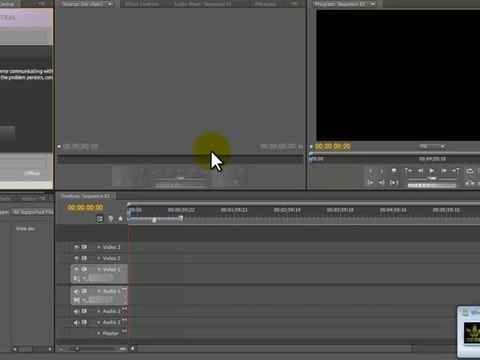Click the Program monitor yellow timecode
The width and height of the screenshot is (480, 360).
pos(332,146)
